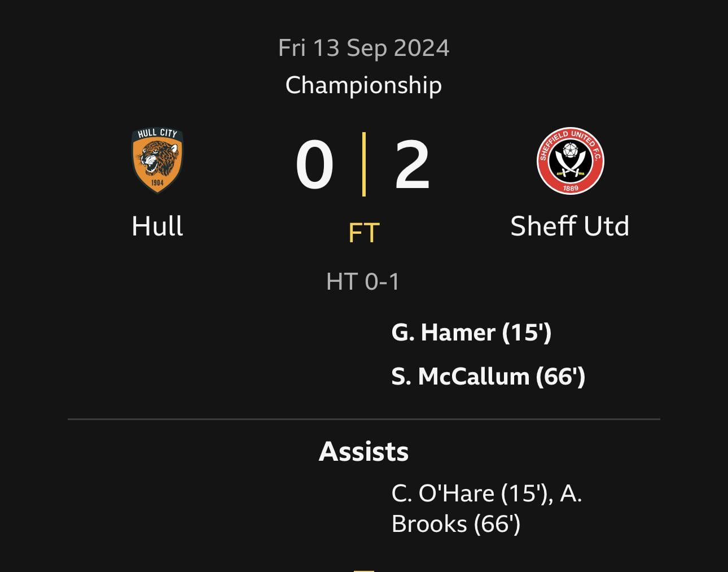
Task: Click the 1904 year on Hull crest
Action: pyautogui.click(x=157, y=182)
